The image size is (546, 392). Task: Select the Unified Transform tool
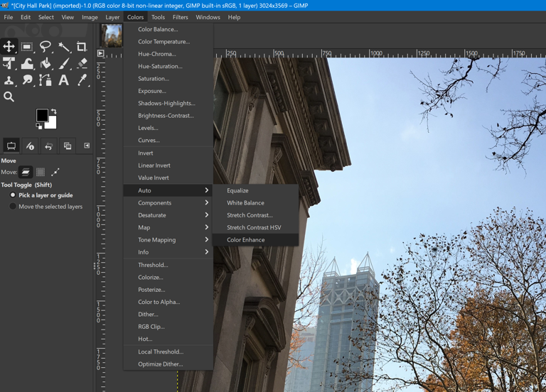click(x=9, y=63)
